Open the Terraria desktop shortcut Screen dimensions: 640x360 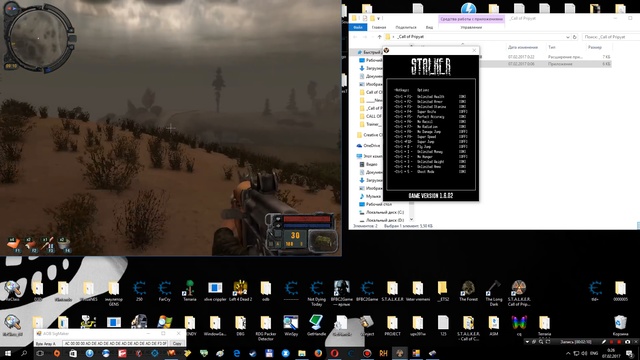189,290
